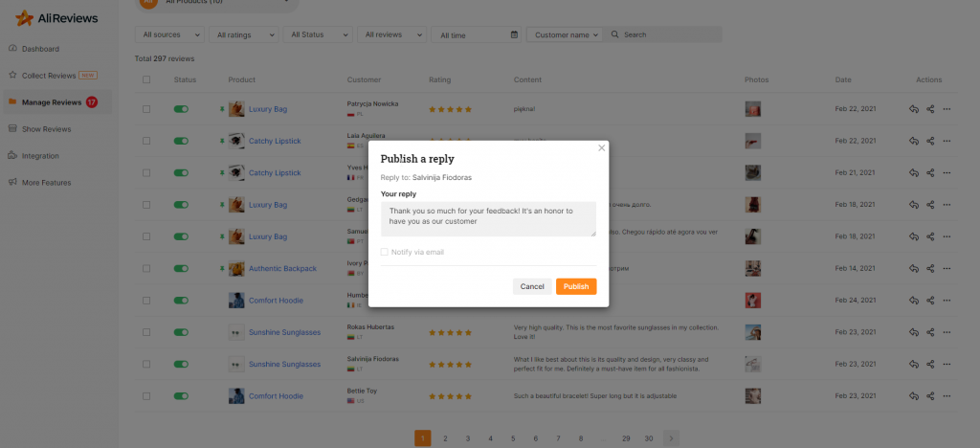Open more actions for first Feb 18, 2021 review
Image resolution: width=980 pixels, height=448 pixels.
(947, 205)
